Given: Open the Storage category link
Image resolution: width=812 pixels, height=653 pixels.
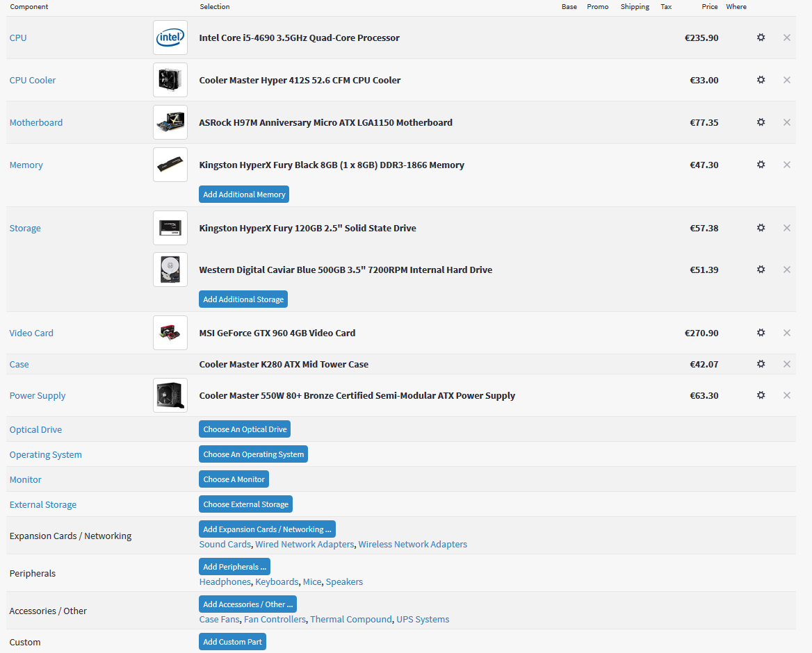Looking at the screenshot, I should pos(25,228).
